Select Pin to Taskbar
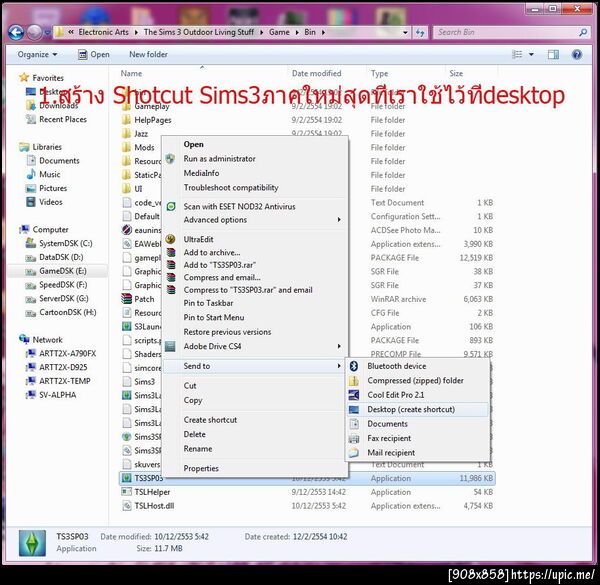This screenshot has height=585, width=600. [x=208, y=303]
